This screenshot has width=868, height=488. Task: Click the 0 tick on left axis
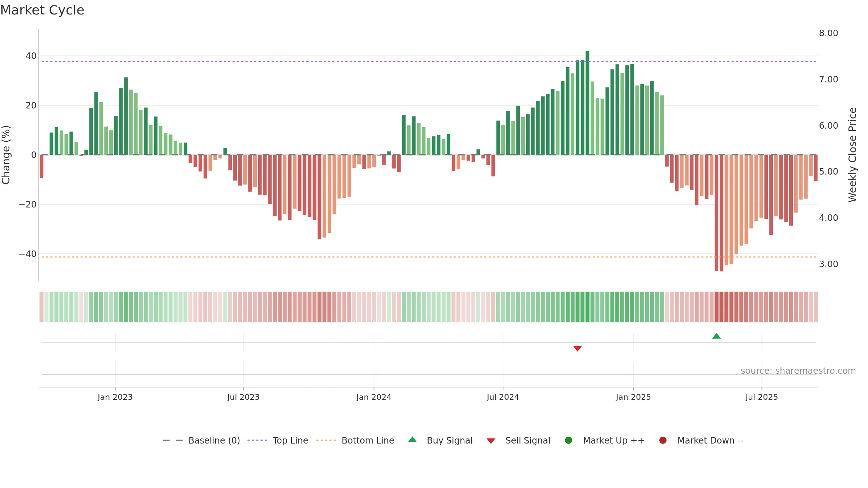pyautogui.click(x=34, y=155)
